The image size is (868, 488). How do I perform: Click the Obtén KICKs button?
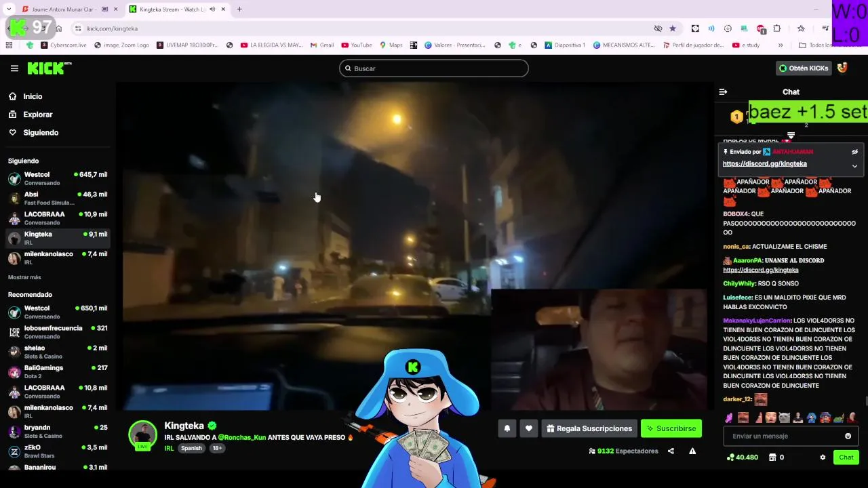coord(804,68)
